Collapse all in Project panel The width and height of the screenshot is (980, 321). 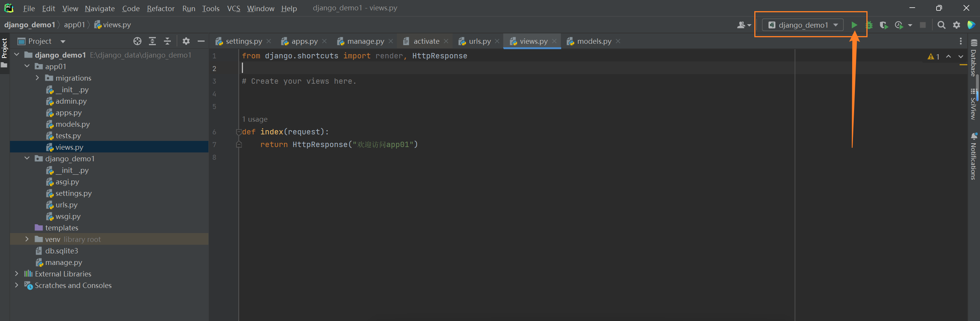(x=167, y=41)
